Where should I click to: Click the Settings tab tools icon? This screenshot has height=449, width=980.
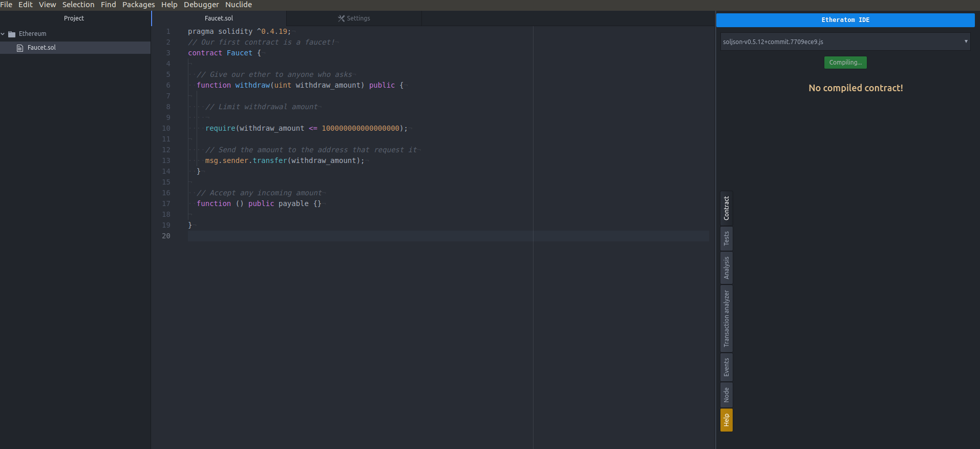342,18
